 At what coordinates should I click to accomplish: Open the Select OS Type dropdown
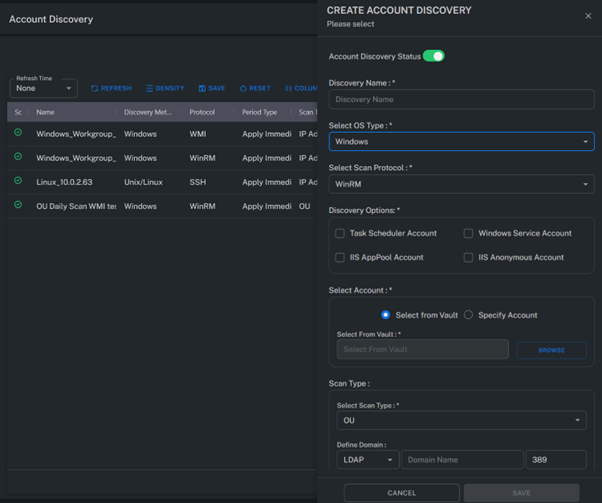pos(461,142)
